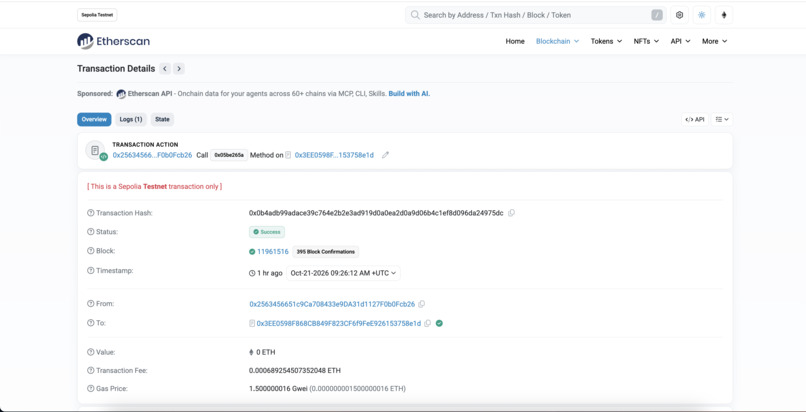Go to next transaction arrow
806x412 pixels.
tap(178, 68)
